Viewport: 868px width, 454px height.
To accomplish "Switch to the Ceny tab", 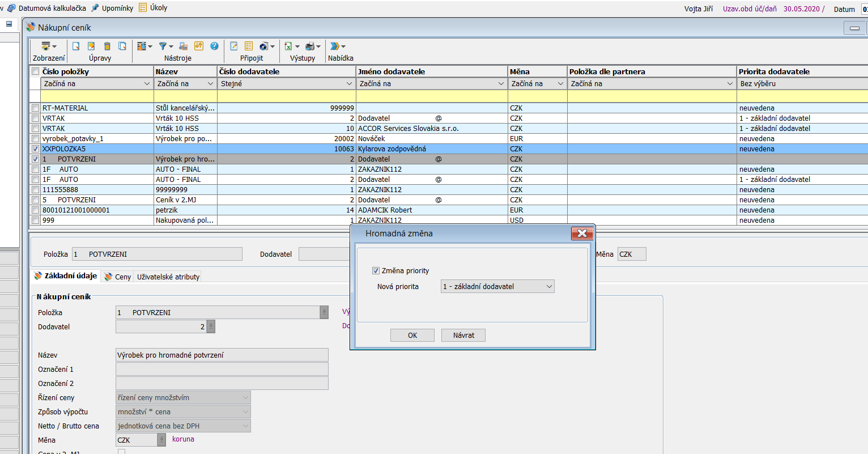I will (118, 277).
